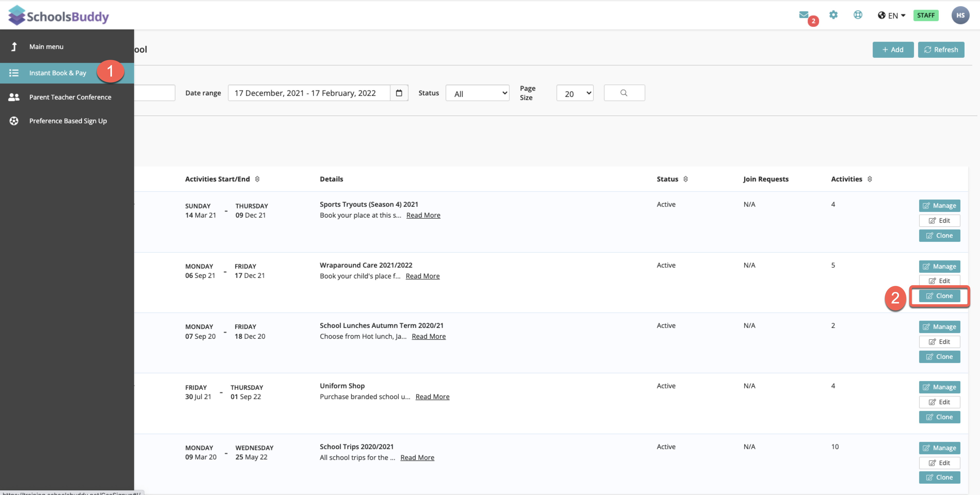Open Preference Based Sign Up menu item
The height and width of the screenshot is (495, 980).
pos(68,121)
